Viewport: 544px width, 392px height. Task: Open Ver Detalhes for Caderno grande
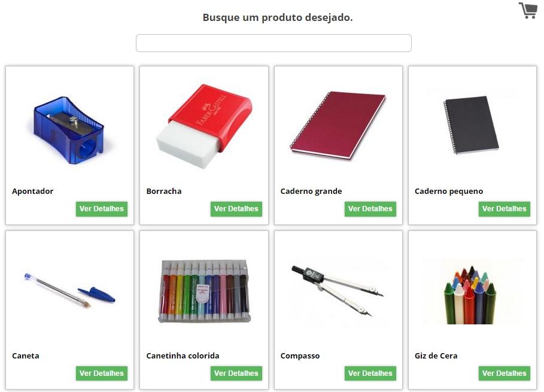click(x=370, y=209)
